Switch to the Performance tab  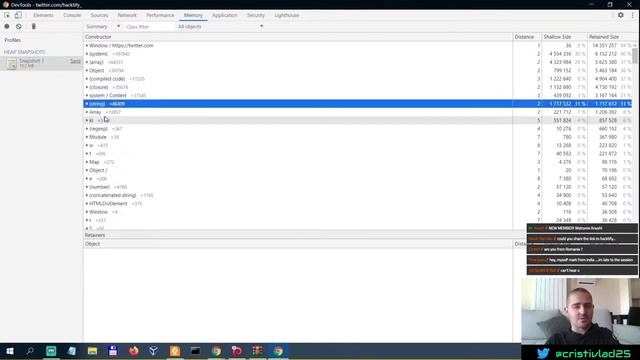pyautogui.click(x=160, y=15)
